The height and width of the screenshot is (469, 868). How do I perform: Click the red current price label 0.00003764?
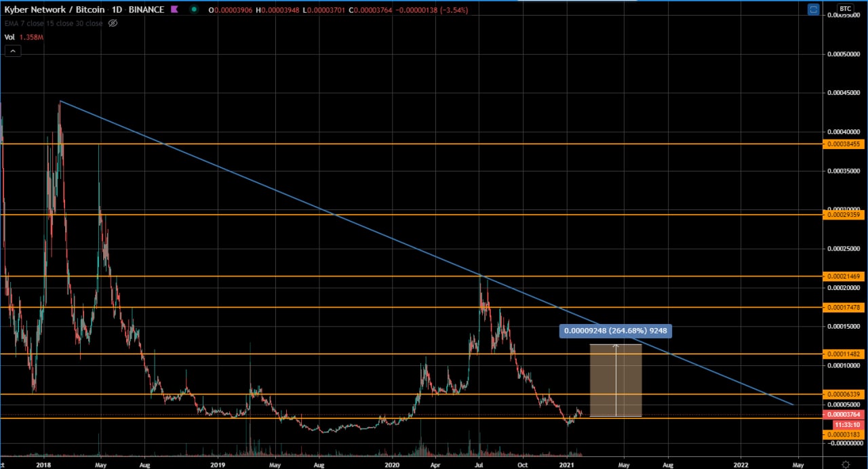tap(845, 414)
